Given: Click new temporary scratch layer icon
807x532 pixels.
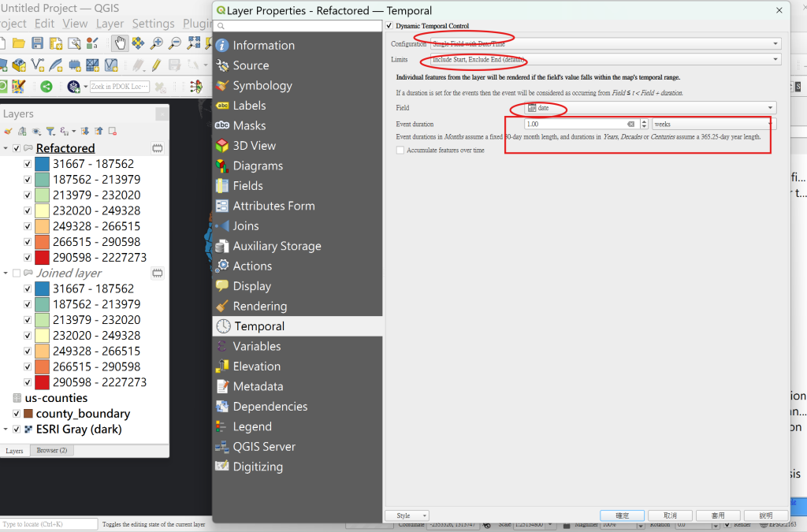Looking at the screenshot, I should click(x=75, y=65).
